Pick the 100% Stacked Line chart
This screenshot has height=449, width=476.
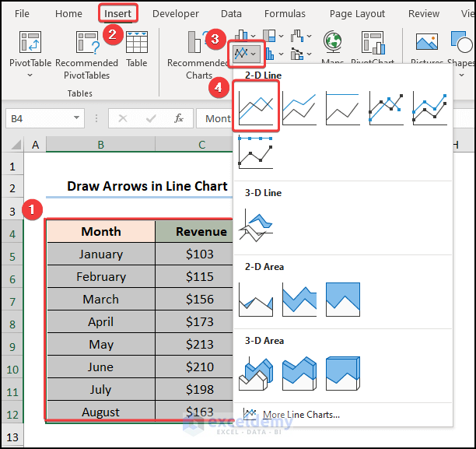click(342, 107)
